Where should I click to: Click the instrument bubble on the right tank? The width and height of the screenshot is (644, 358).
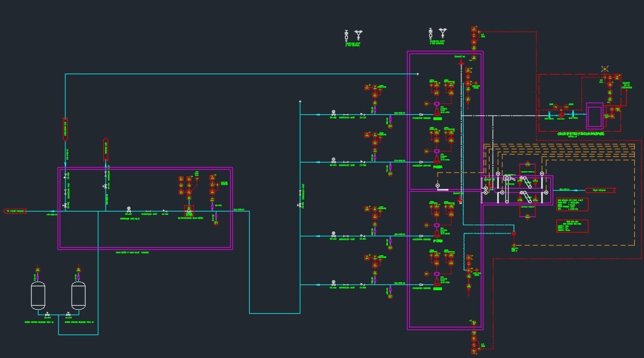79,270
